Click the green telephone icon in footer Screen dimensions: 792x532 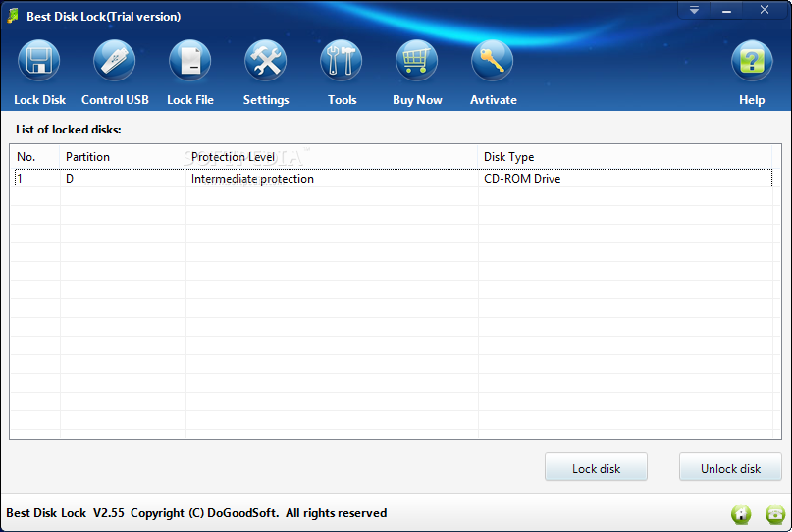click(775, 514)
